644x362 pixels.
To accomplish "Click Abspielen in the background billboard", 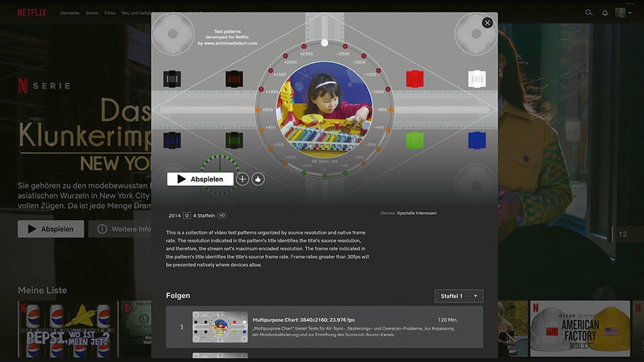I will tap(51, 229).
